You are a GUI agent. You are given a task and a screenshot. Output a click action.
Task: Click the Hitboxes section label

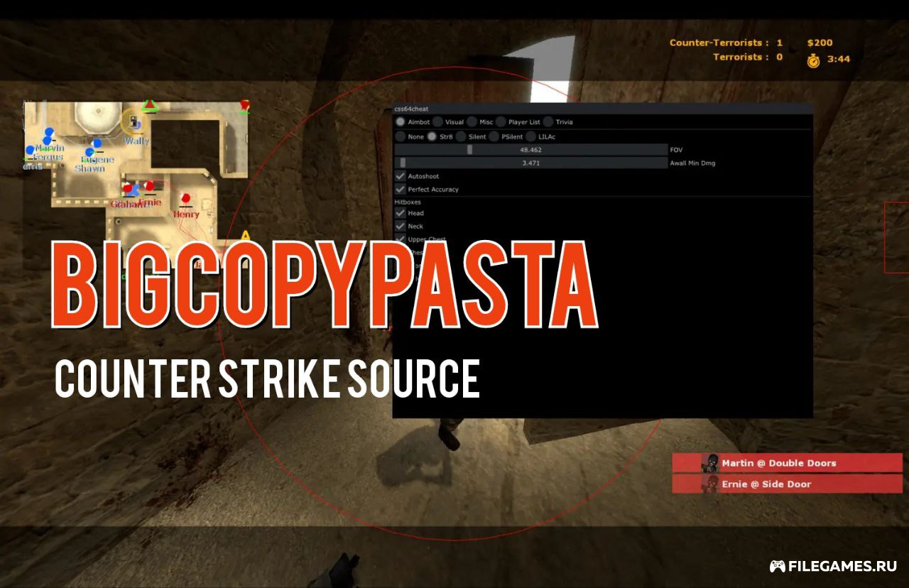tap(408, 202)
